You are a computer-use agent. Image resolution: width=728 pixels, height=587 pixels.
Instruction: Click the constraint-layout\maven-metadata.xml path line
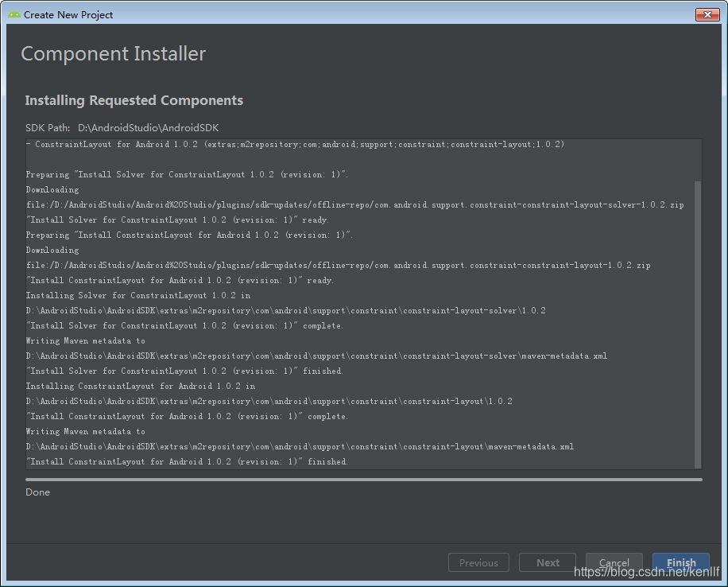(300, 446)
